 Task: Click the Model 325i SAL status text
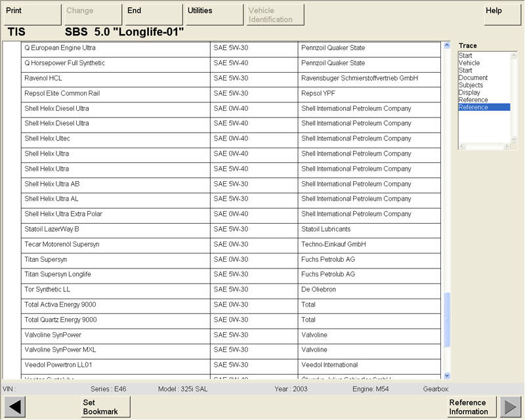[x=183, y=389]
